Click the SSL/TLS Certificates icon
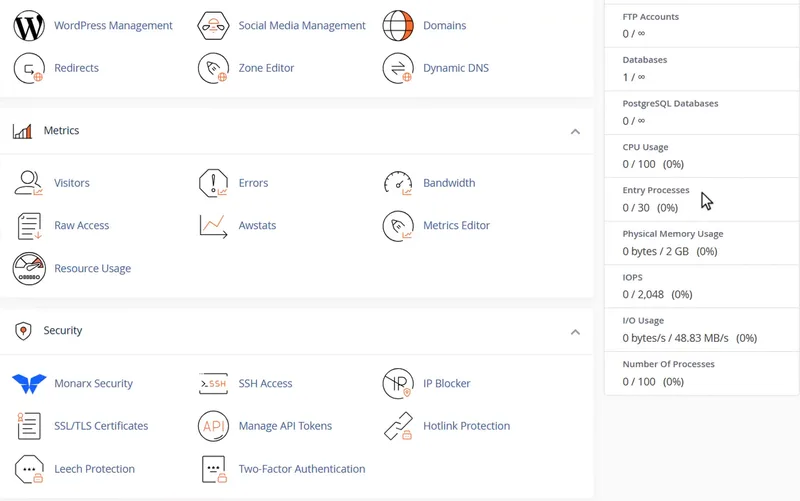Image resolution: width=800 pixels, height=501 pixels. pyautogui.click(x=29, y=426)
